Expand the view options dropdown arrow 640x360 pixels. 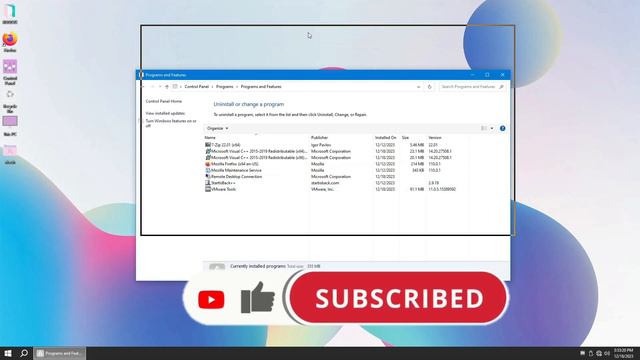pyautogui.click(x=492, y=129)
